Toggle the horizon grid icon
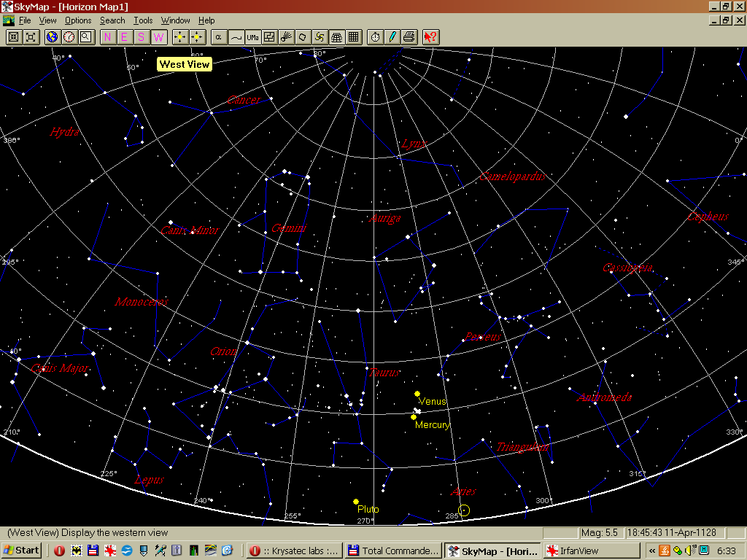 (337, 37)
